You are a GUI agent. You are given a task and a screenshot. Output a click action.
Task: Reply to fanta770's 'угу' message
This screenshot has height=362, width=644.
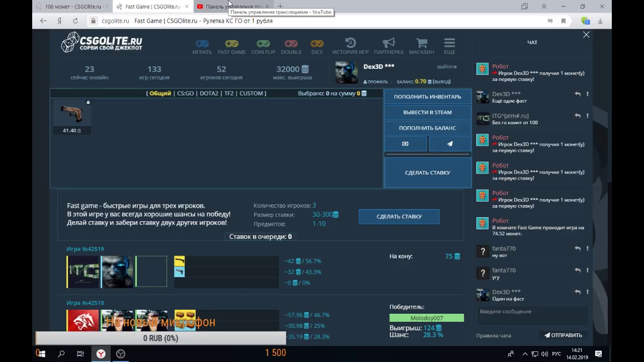(x=578, y=270)
